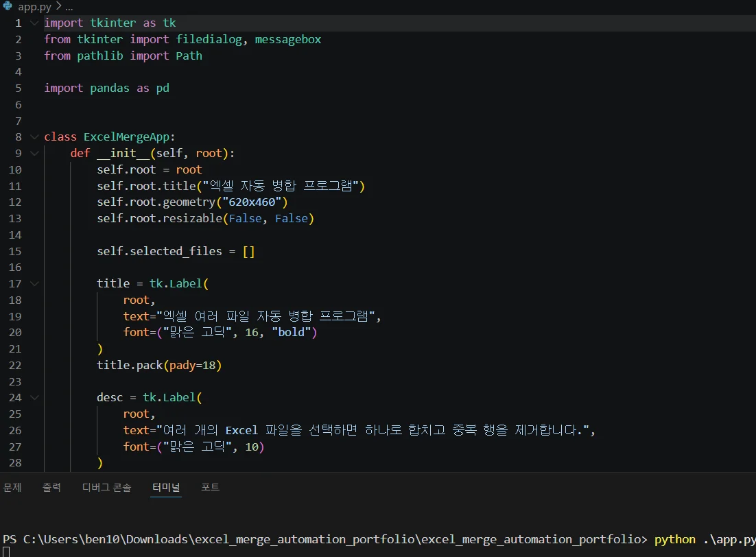
Task: Click on 'import pandas as pd' text
Action: pos(106,88)
